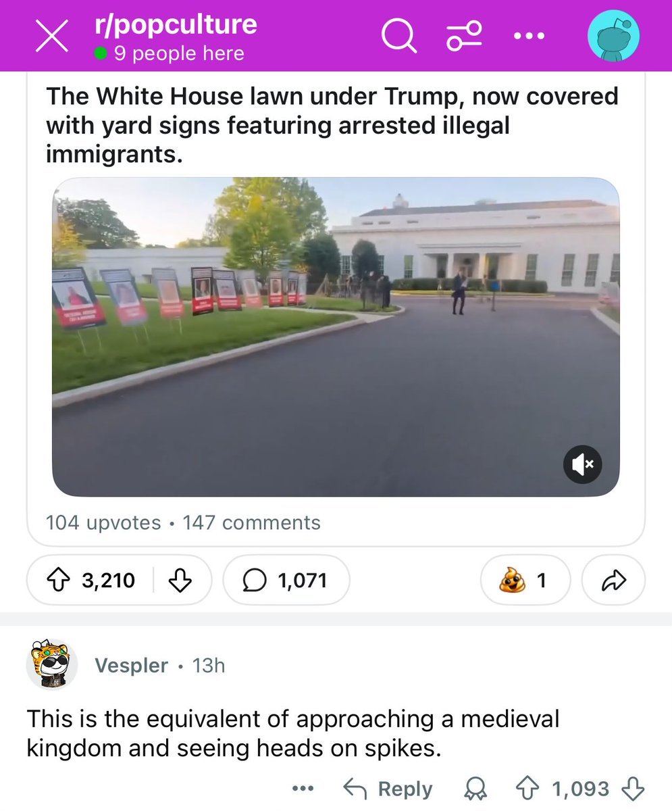672x811 pixels.
Task: Share the post with the arrow icon
Action: pos(613,580)
